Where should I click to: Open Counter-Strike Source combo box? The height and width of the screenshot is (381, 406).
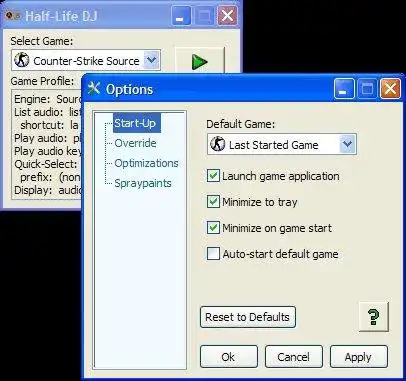(86, 60)
